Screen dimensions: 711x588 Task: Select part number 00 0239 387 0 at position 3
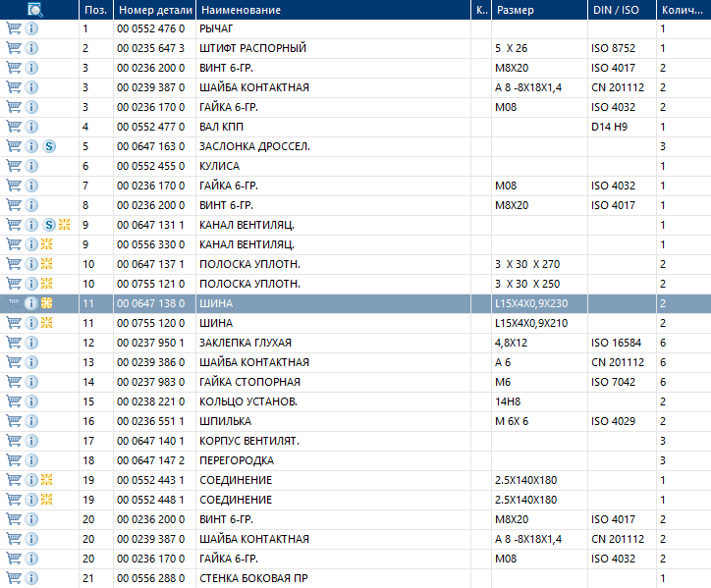pyautogui.click(x=151, y=87)
